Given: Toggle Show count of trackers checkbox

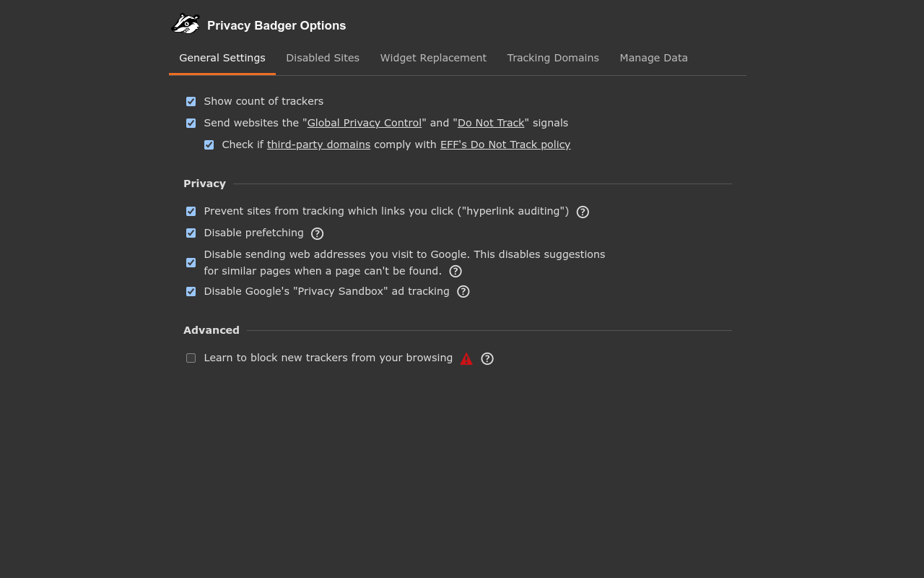Looking at the screenshot, I should pos(191,102).
